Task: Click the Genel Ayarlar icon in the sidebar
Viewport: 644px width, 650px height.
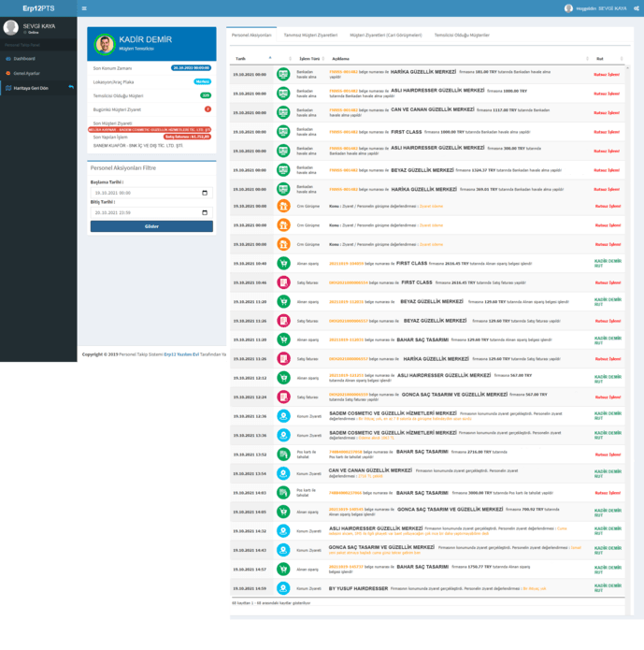Action: pyautogui.click(x=8, y=73)
